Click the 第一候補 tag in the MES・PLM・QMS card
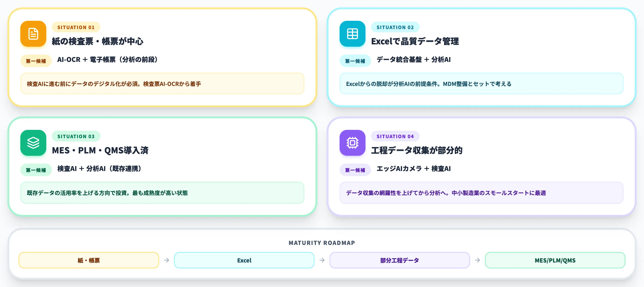Viewport: 644px width, 287px height. [36, 170]
